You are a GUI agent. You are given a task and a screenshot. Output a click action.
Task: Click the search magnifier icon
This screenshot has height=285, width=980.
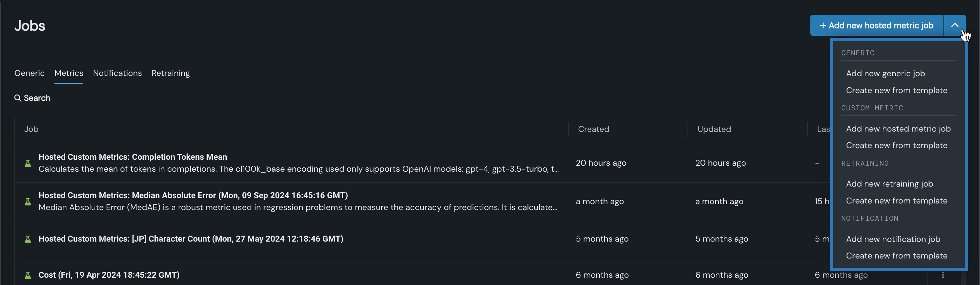(18, 98)
